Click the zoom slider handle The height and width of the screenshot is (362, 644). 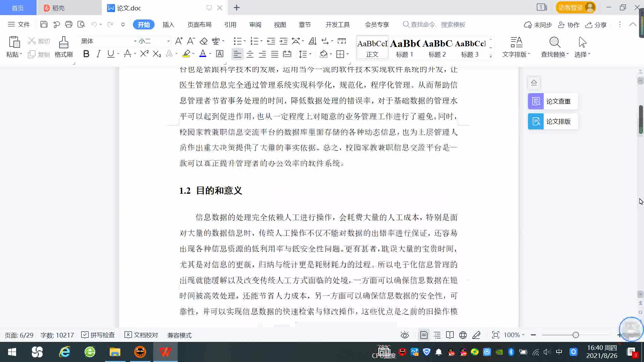576,335
